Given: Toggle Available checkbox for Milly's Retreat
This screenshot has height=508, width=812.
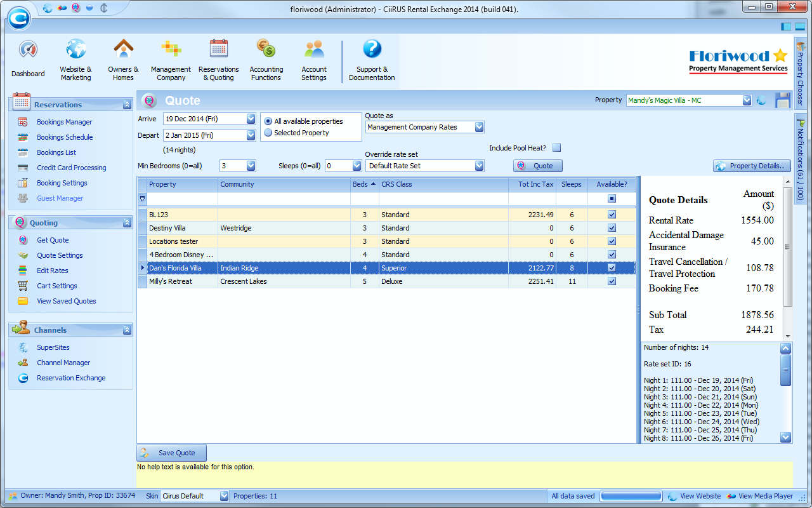Looking at the screenshot, I should [x=612, y=281].
